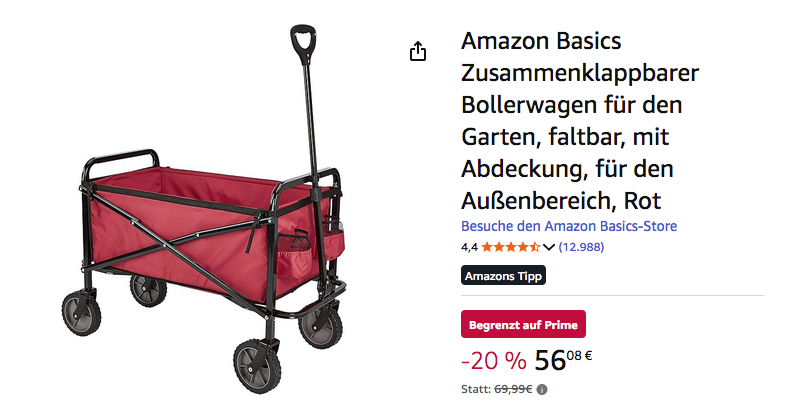Open the info icon next to 69,99€
The image size is (788, 407).
pyautogui.click(x=542, y=389)
